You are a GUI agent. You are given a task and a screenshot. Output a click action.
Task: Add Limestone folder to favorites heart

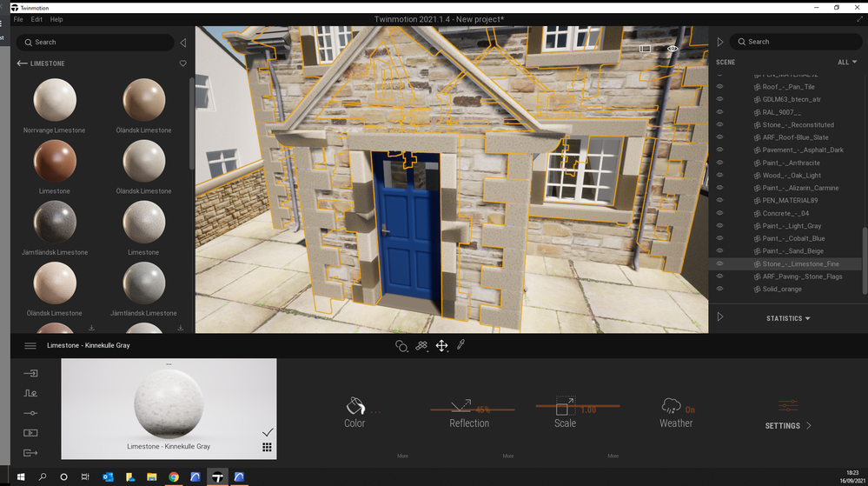pos(182,63)
